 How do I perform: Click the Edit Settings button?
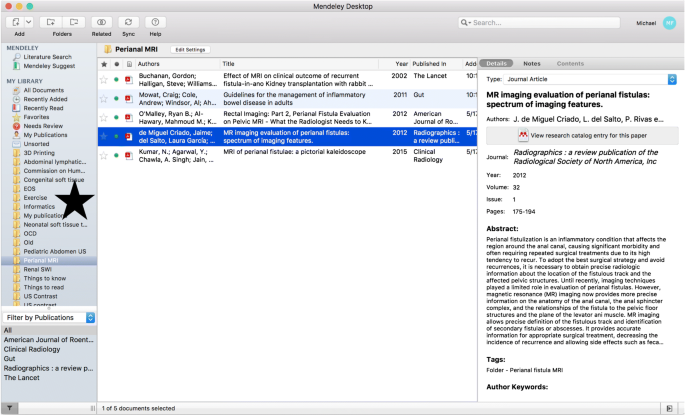point(190,50)
